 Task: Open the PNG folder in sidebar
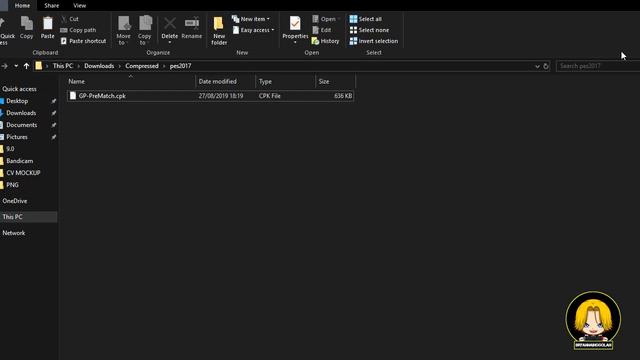[12, 184]
